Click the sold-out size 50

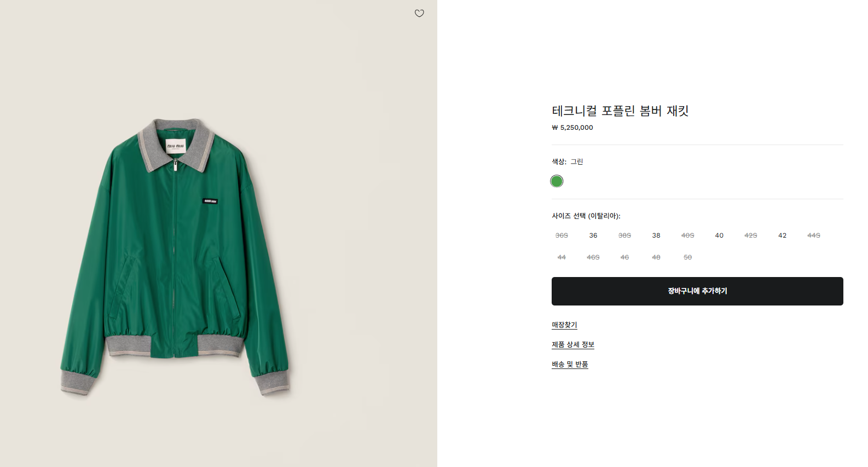687,257
